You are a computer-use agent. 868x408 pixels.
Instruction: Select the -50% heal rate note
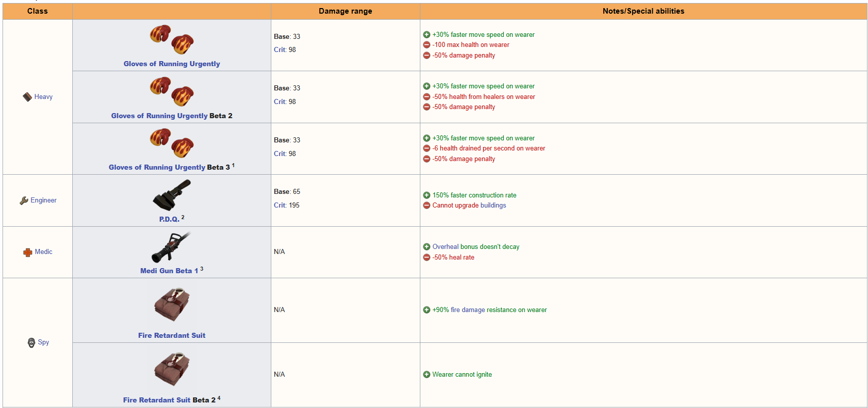453,258
